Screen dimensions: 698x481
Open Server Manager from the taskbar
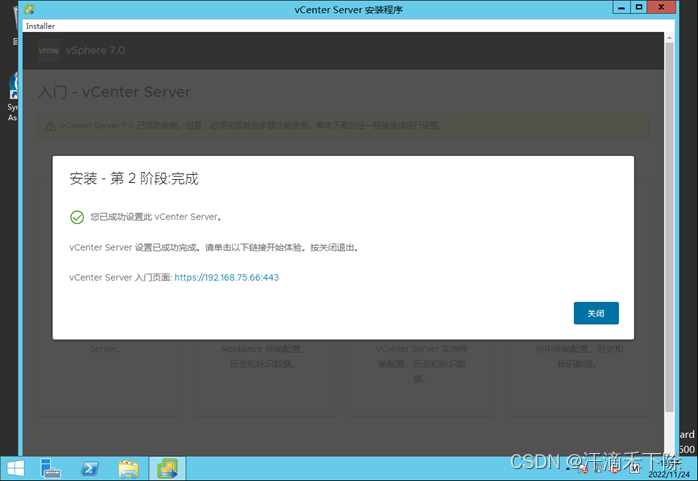pos(52,468)
